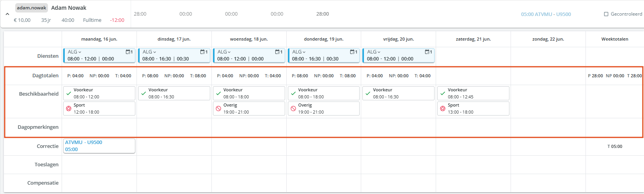Screen dimensions: 644x194
Task: Tick the Gecontroleerd checkbox
Action: [606, 14]
